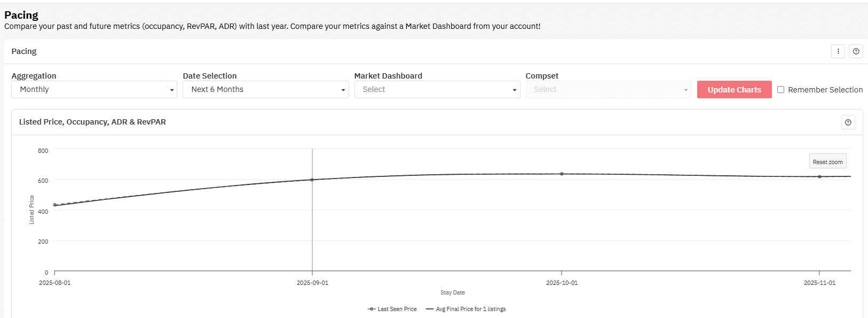Click the 2025-09-01 x-axis tick label
This screenshot has height=318, width=868.
(312, 283)
